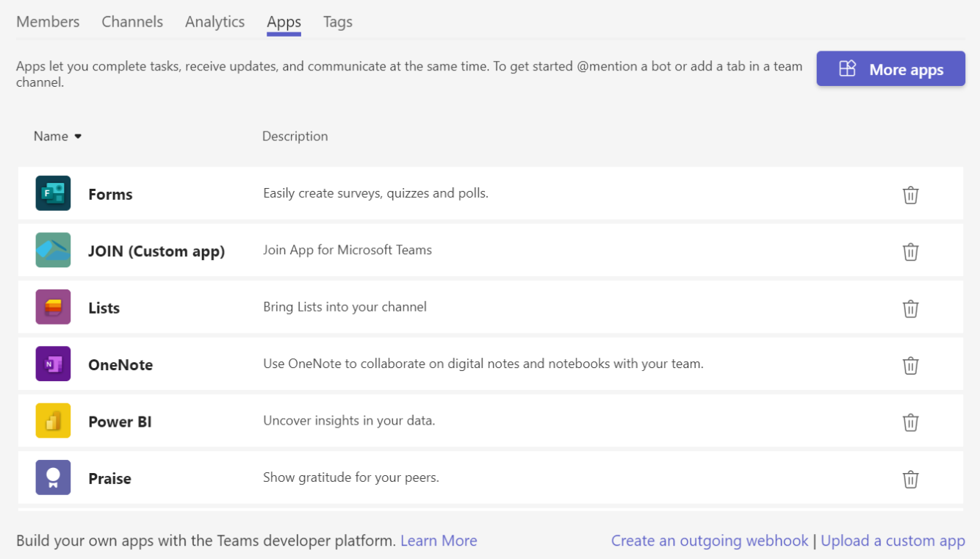Click "Easily create surveys, quizzes and polls." description
Image resolution: width=980 pixels, height=559 pixels.
tap(375, 193)
